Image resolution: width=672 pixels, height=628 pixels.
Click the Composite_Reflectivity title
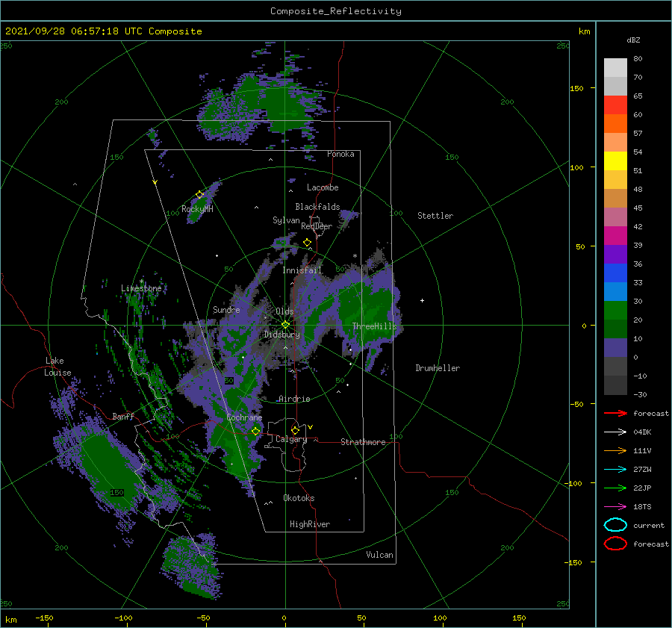click(335, 11)
